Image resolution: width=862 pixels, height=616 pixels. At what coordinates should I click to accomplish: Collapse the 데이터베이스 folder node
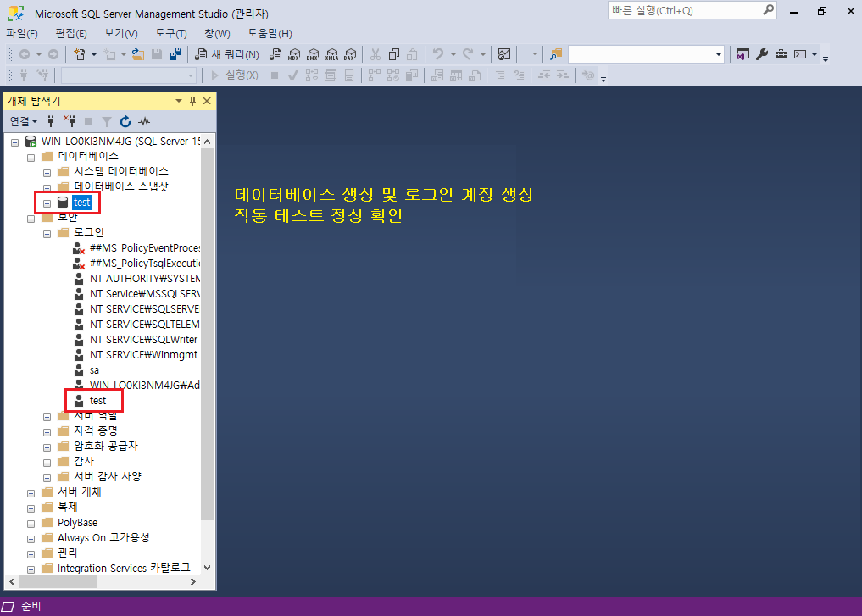click(x=31, y=158)
